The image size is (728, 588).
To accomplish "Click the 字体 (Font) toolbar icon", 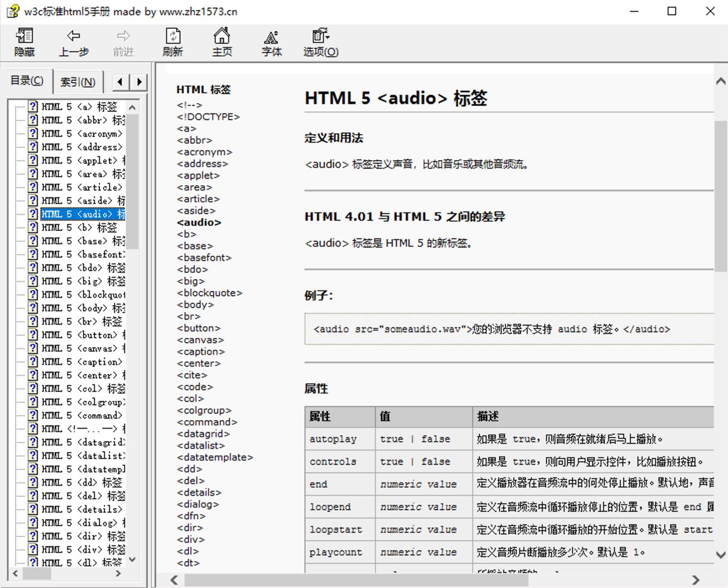I will tap(271, 43).
